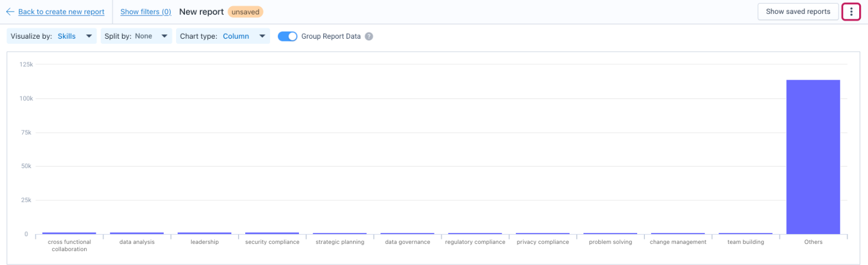The height and width of the screenshot is (265, 868).
Task: Toggle the Group Report Data switch
Action: pos(288,37)
